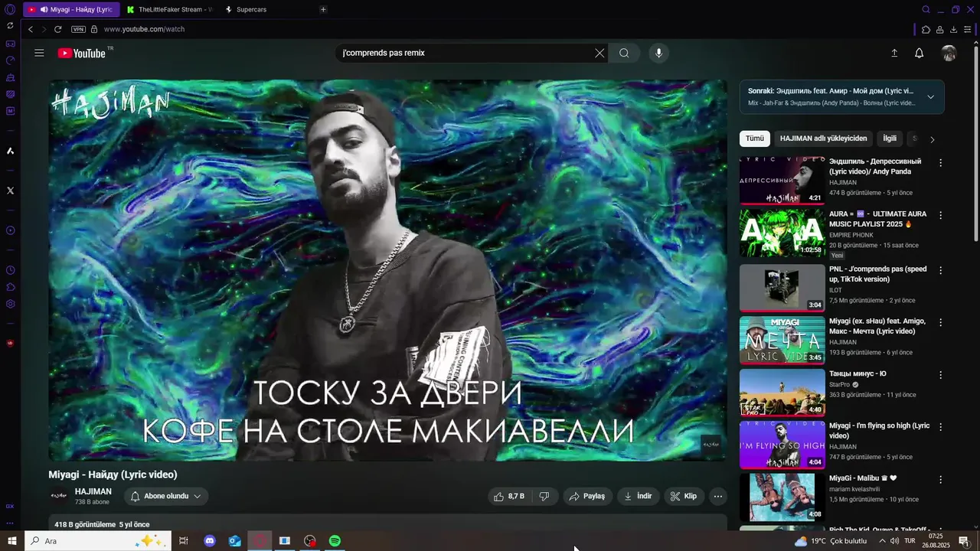Image resolution: width=980 pixels, height=551 pixels.
Task: Click the YouTube search magnifier button
Action: [x=624, y=53]
